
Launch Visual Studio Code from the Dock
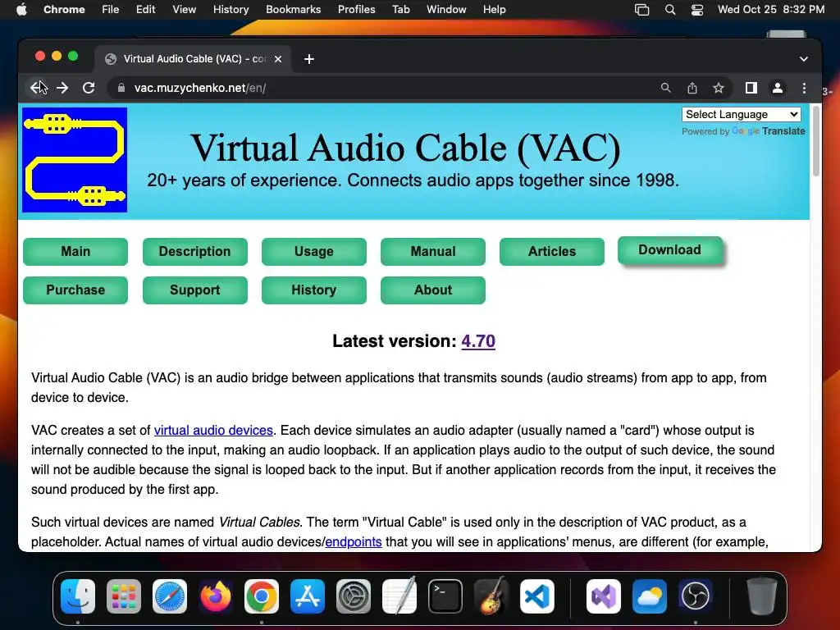(536, 596)
